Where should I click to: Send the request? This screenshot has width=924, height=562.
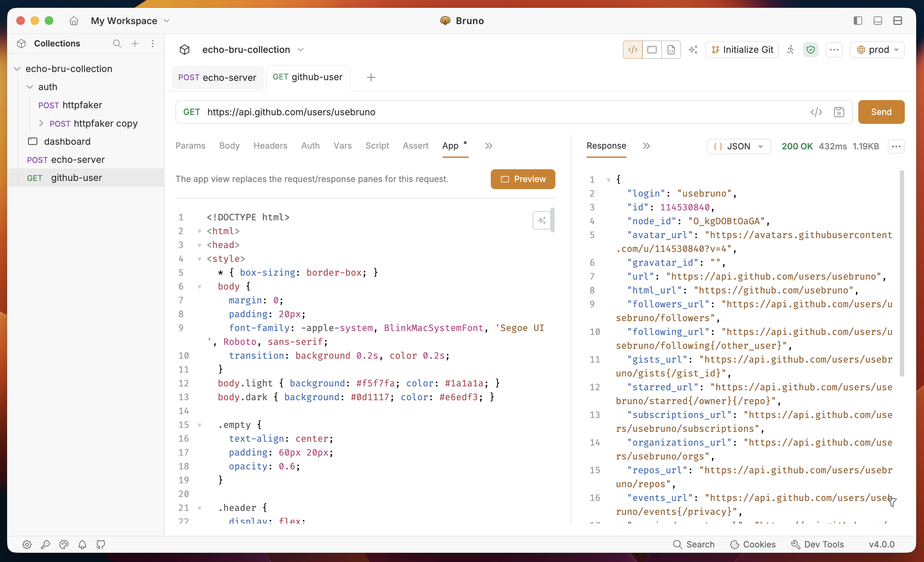pyautogui.click(x=881, y=112)
